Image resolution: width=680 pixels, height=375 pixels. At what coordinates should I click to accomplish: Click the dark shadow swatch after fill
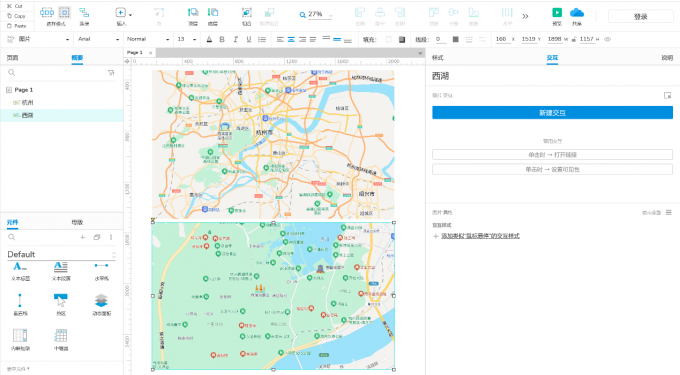402,39
